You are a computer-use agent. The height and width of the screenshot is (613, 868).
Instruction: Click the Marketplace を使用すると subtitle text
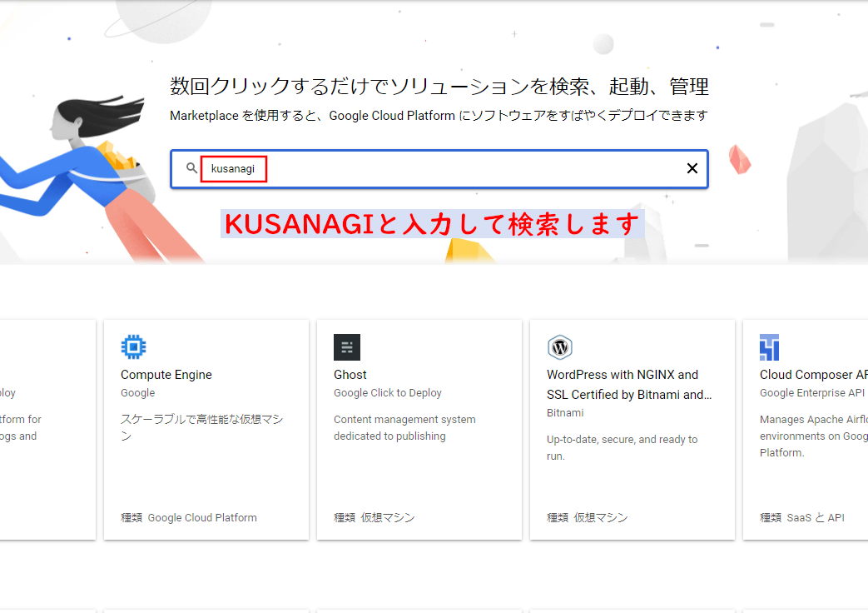click(x=439, y=115)
